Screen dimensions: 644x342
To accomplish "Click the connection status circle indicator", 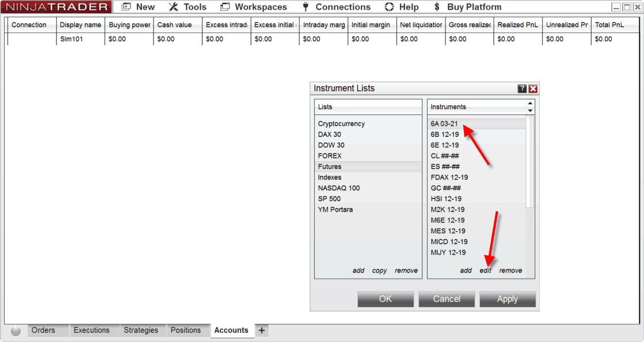I will (16, 331).
